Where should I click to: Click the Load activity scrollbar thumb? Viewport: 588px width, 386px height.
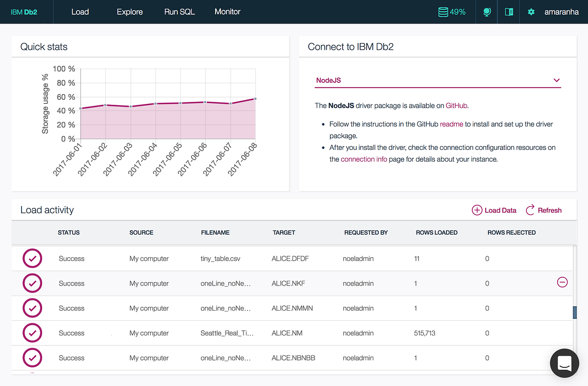point(574,313)
